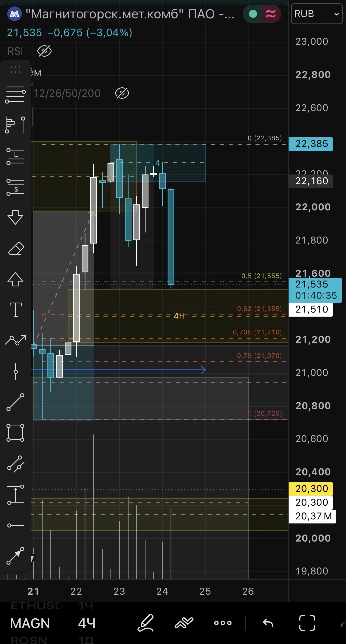Select the Horizontal ray tool

(x=16, y=525)
